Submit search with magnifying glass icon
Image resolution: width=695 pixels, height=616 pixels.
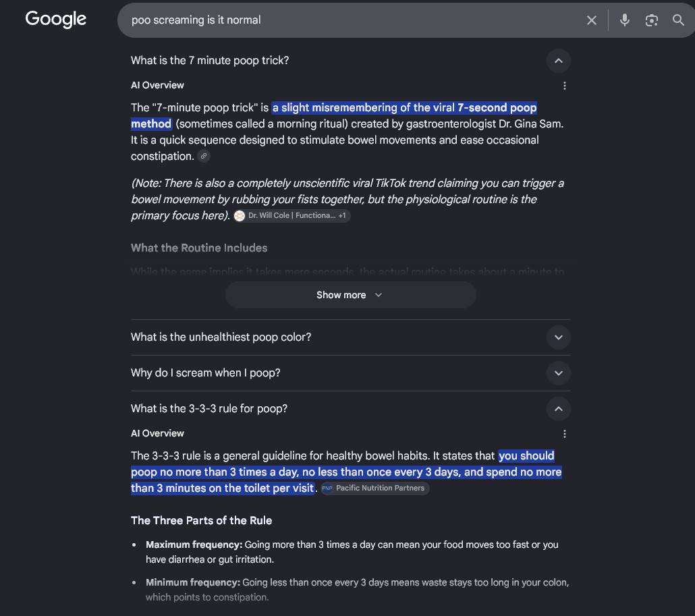[x=678, y=20]
